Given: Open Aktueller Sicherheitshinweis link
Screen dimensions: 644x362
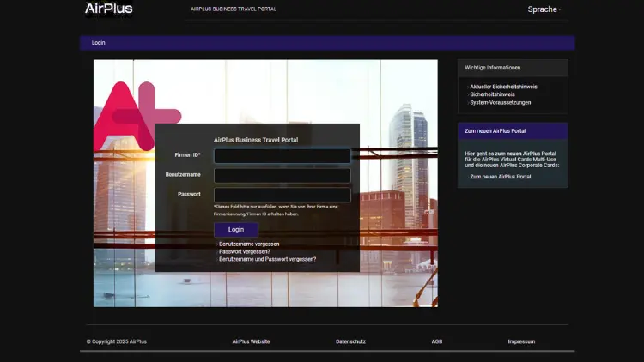Looking at the screenshot, I should (x=503, y=87).
